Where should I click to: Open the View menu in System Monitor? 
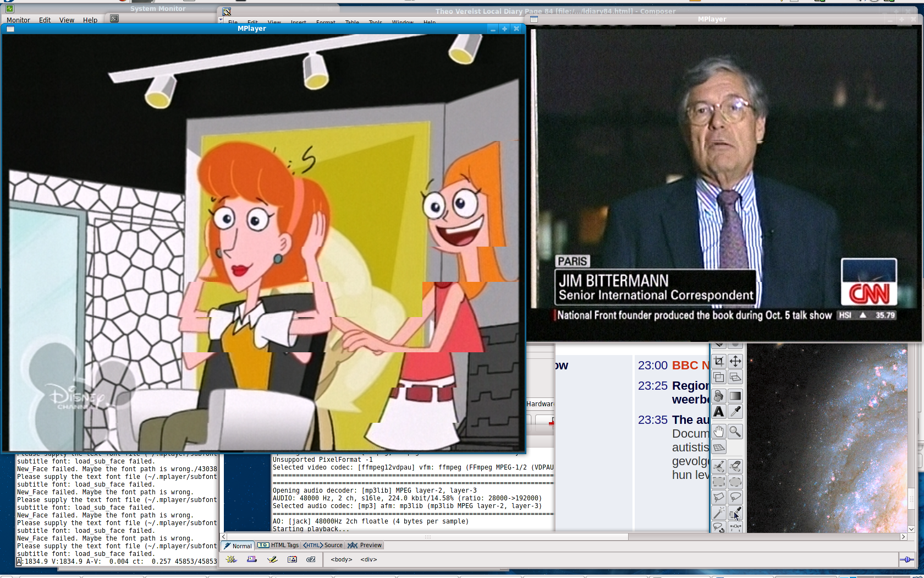[x=67, y=20]
